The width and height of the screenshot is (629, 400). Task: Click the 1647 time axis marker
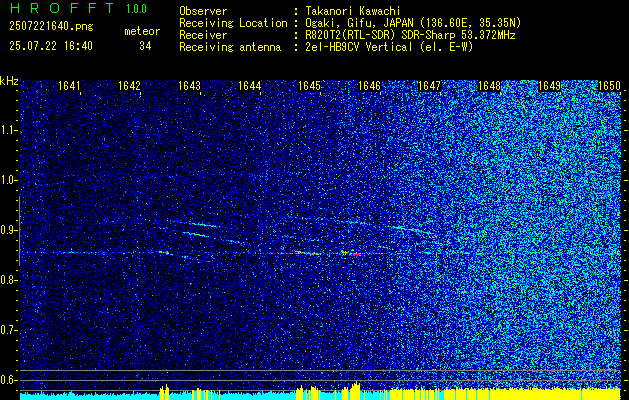(430, 86)
